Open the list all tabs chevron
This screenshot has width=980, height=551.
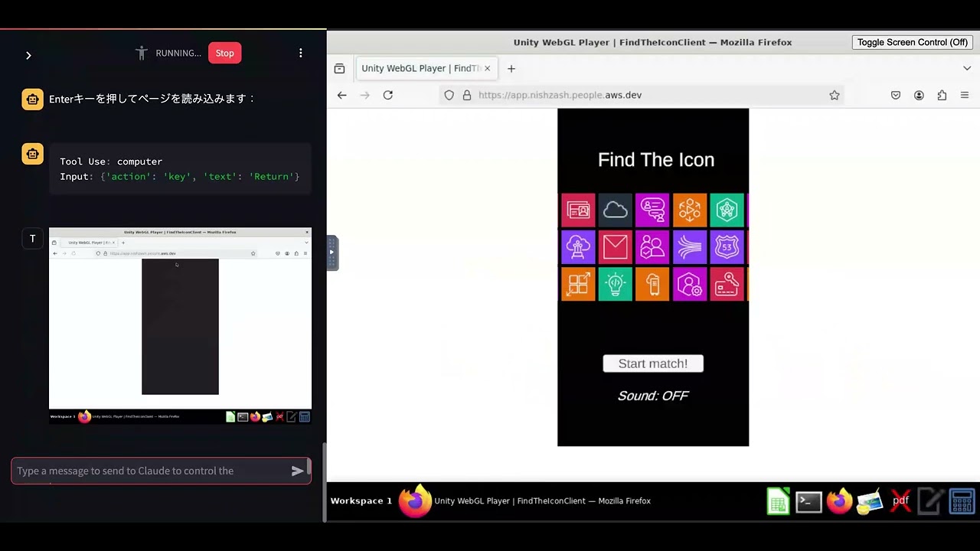pos(967,68)
